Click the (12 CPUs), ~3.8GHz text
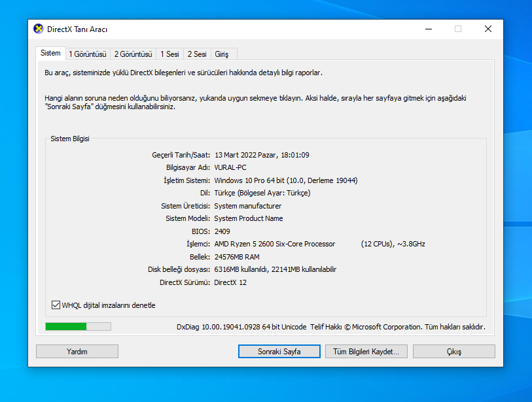The height and width of the screenshot is (402, 532). [393, 244]
